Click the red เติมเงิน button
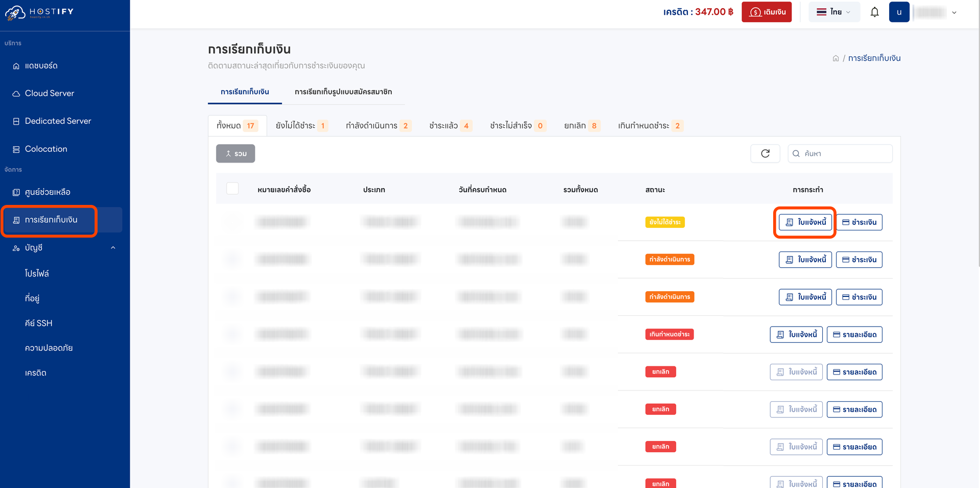980x488 pixels. pos(767,12)
